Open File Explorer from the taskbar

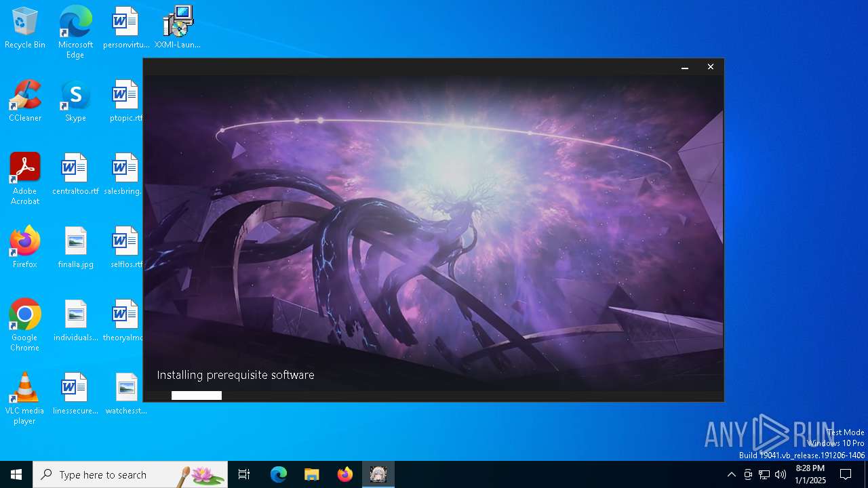coord(312,474)
